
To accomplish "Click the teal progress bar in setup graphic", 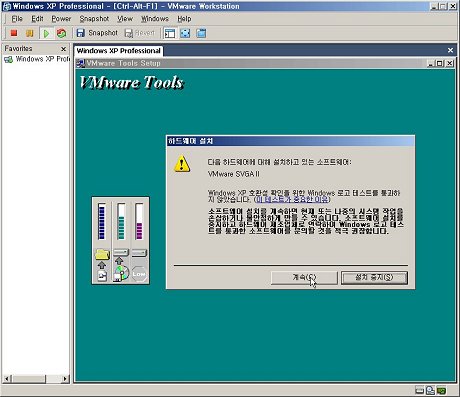I will click(121, 221).
